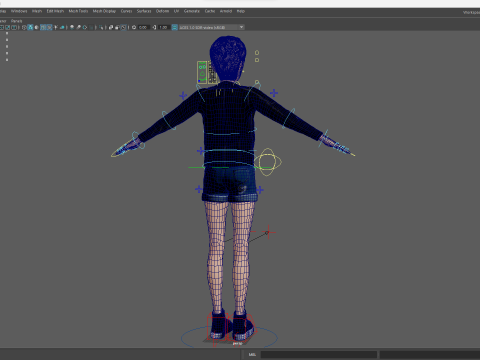This screenshot has height=360, width=480.
Task: Click the exposure reset icon
Action: 134,27
